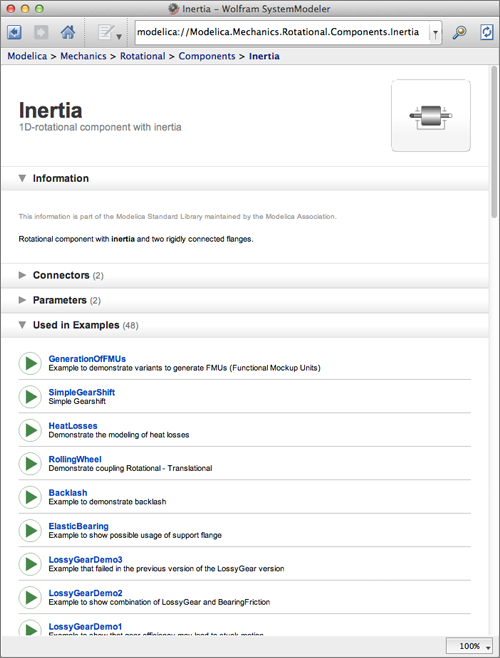The image size is (500, 658).
Task: Go to Mechanics in the breadcrumb
Action: point(83,56)
